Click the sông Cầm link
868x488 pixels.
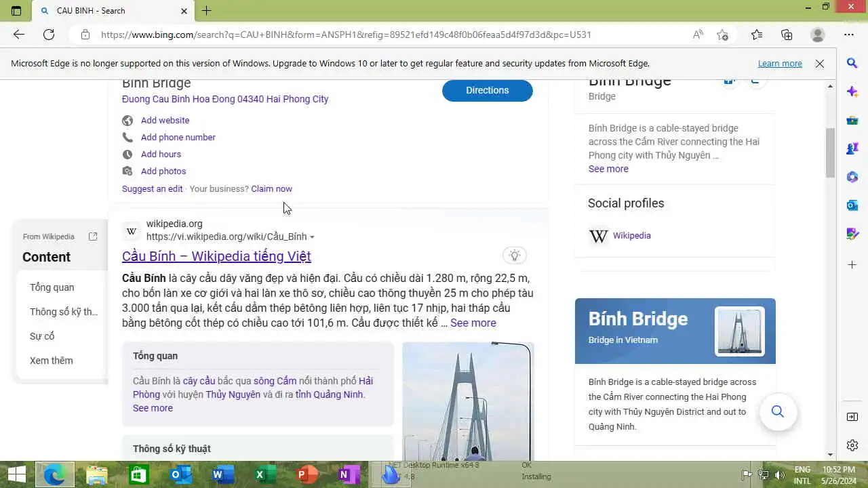pos(275,381)
